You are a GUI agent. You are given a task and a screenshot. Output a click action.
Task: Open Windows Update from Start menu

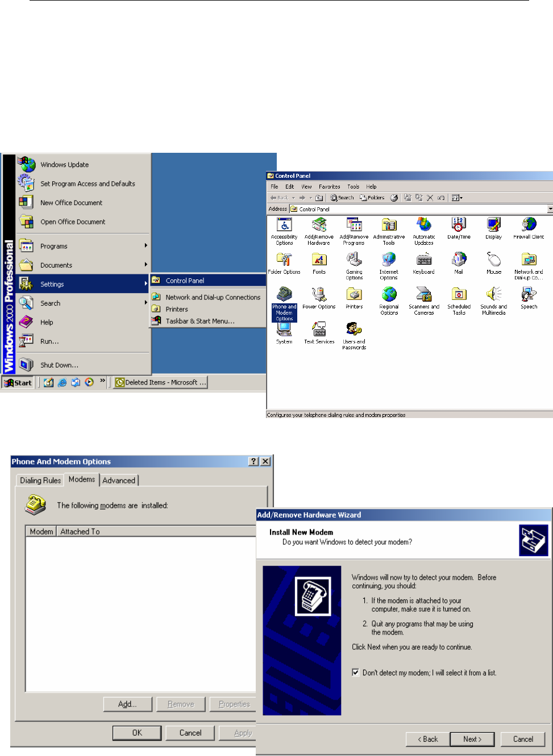83,164
